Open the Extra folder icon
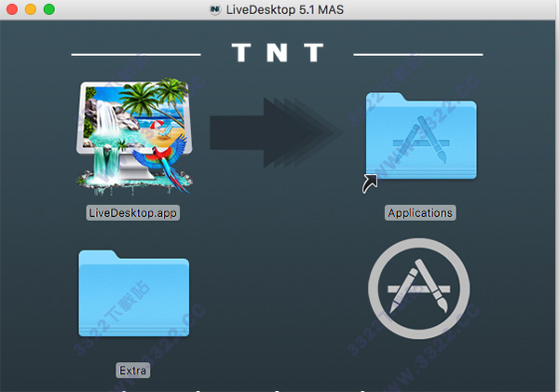 [x=133, y=293]
